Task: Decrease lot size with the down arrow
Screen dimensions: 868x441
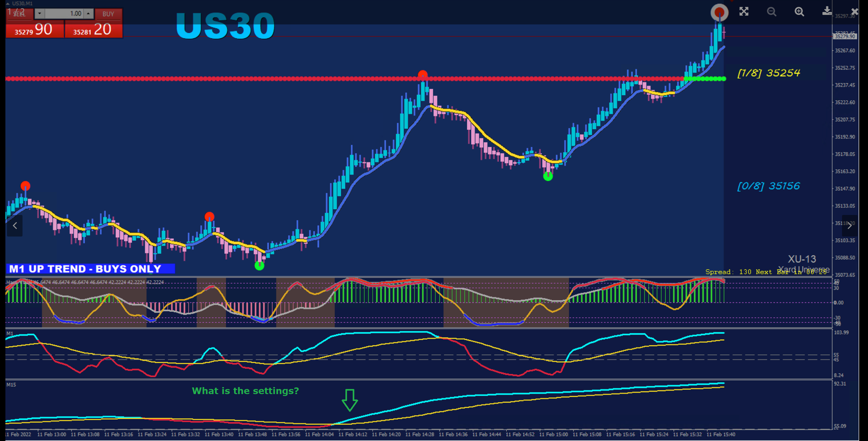Action: click(39, 14)
